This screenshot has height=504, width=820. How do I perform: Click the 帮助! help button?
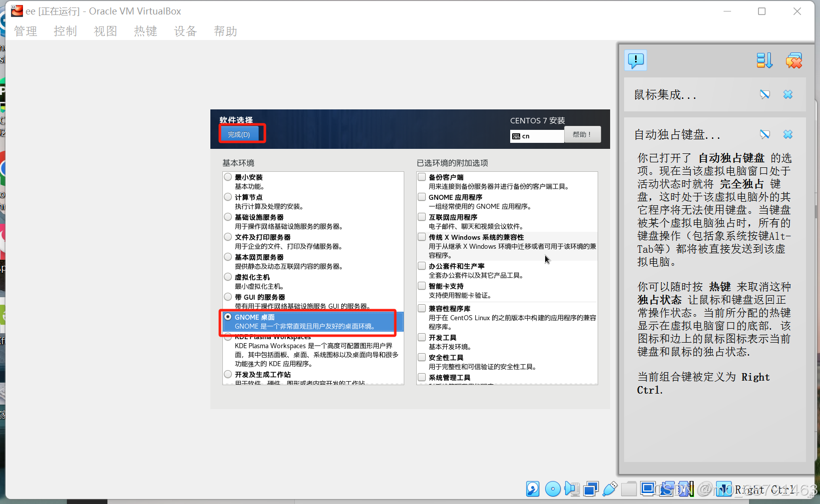582,134
